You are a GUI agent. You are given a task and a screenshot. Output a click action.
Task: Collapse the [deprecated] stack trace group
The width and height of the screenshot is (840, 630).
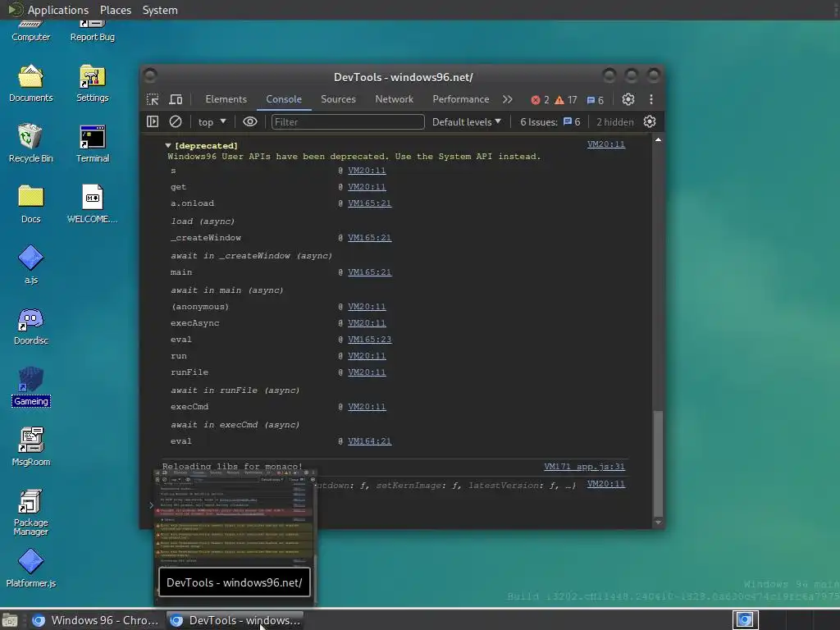pos(168,146)
